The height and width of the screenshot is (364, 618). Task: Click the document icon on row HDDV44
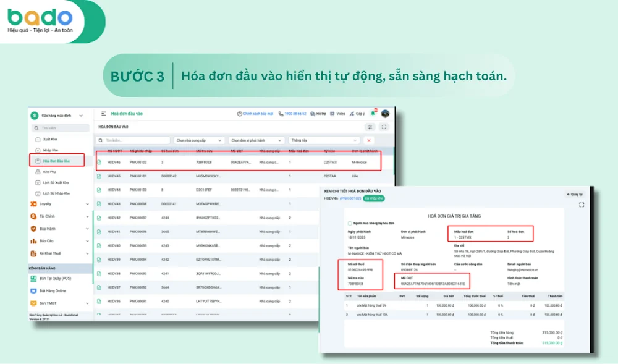point(99,190)
